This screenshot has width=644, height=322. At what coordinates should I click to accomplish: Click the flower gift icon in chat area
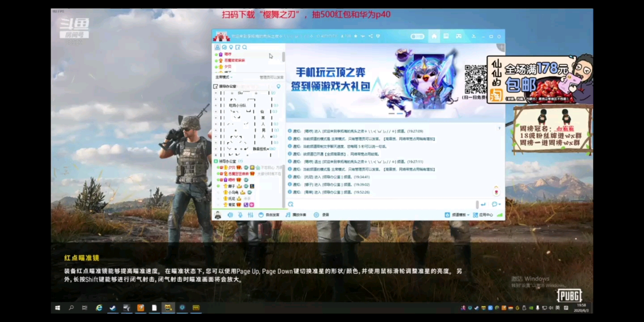pos(496,192)
